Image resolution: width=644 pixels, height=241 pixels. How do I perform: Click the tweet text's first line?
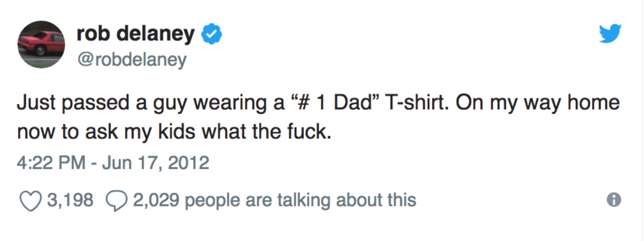tap(319, 104)
